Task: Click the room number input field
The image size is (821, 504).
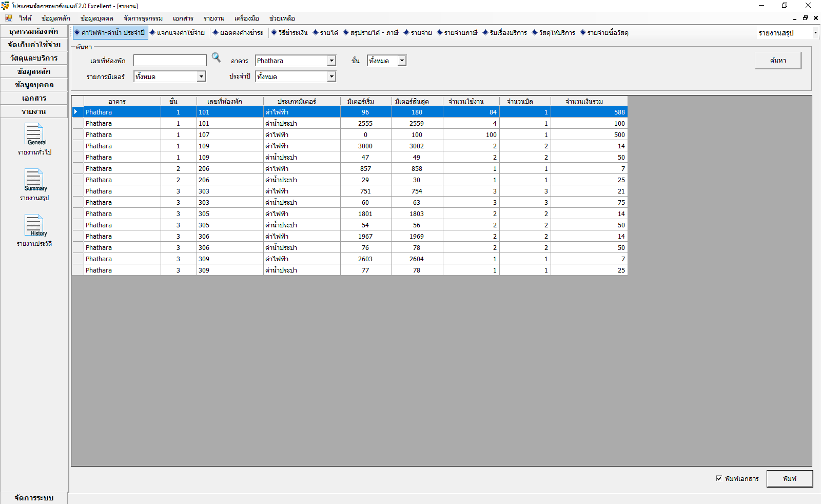Action: (170, 61)
